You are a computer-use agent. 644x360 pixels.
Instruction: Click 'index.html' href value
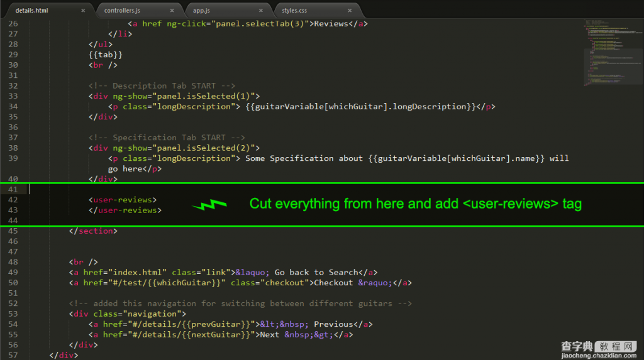click(x=138, y=272)
